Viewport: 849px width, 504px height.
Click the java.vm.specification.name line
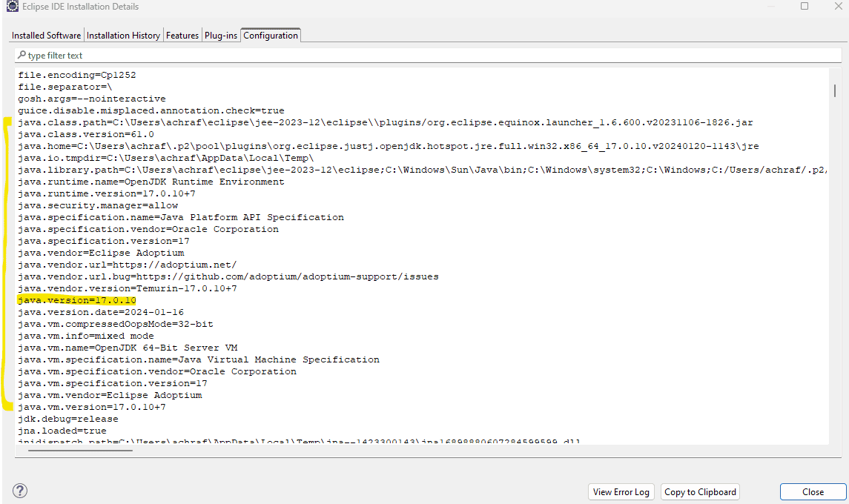click(x=199, y=360)
